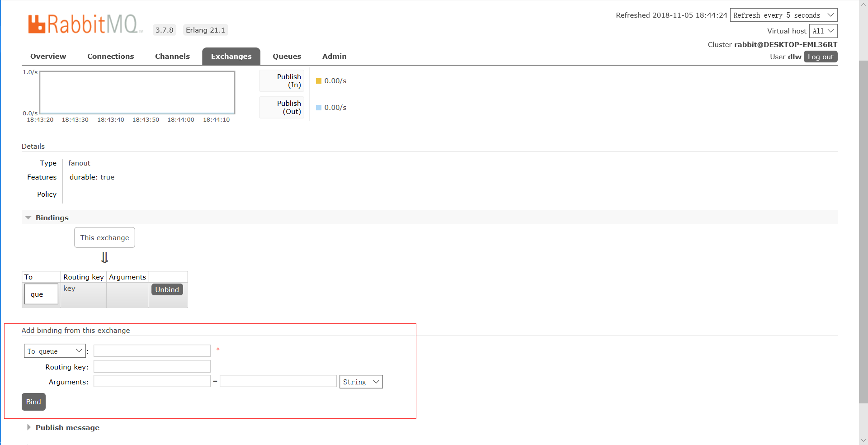Click the scrollbar down arrow

pos(863,440)
